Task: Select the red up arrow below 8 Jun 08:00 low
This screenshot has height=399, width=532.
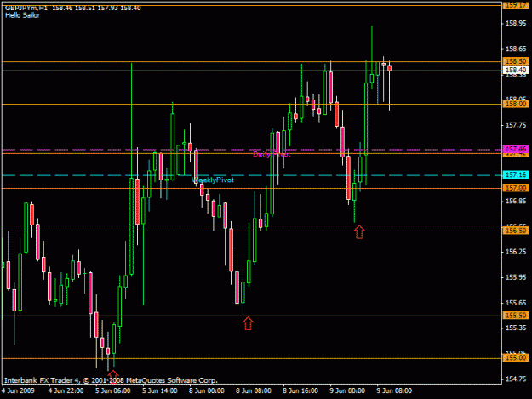Action: (248, 323)
